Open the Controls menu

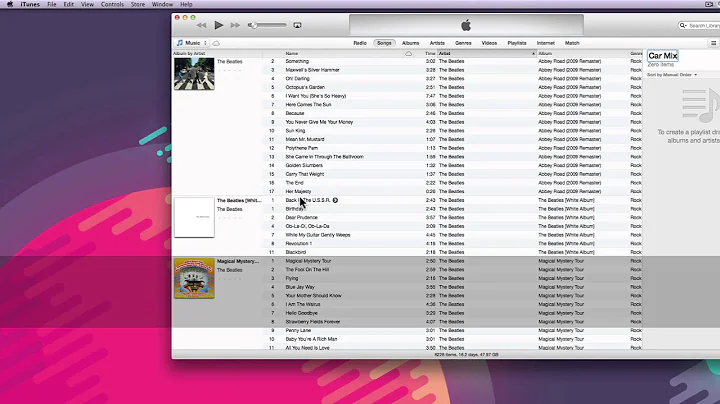pos(112,4)
